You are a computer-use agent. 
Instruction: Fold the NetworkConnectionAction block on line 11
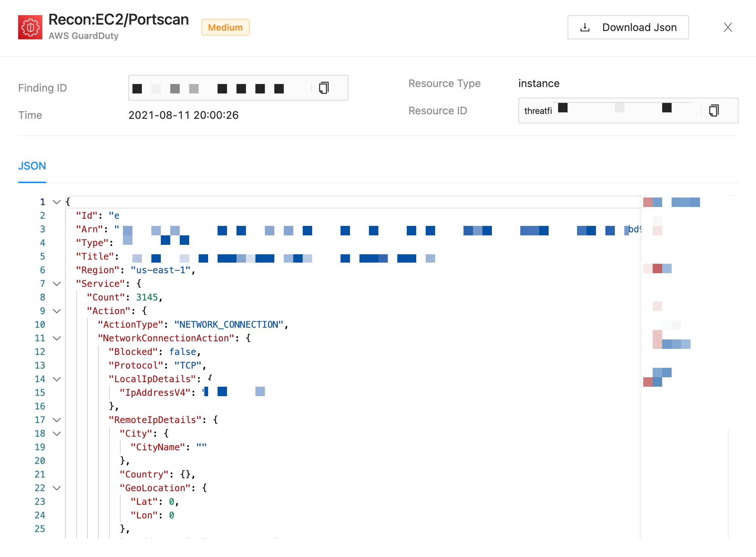pyautogui.click(x=57, y=338)
